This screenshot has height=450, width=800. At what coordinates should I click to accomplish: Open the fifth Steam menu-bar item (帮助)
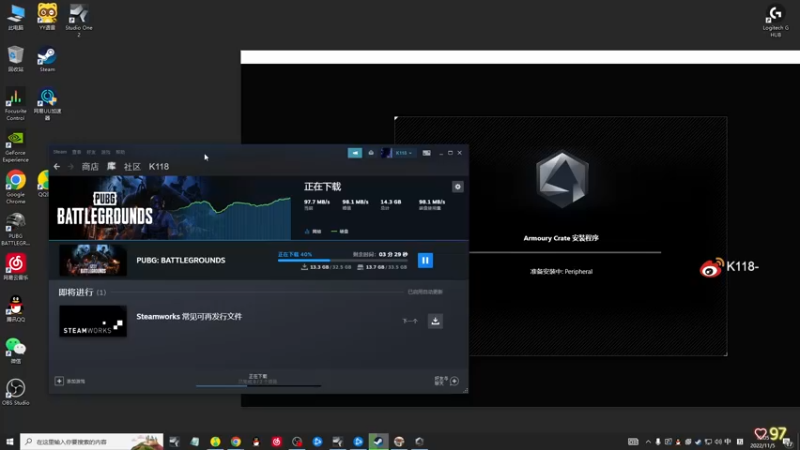click(x=120, y=152)
